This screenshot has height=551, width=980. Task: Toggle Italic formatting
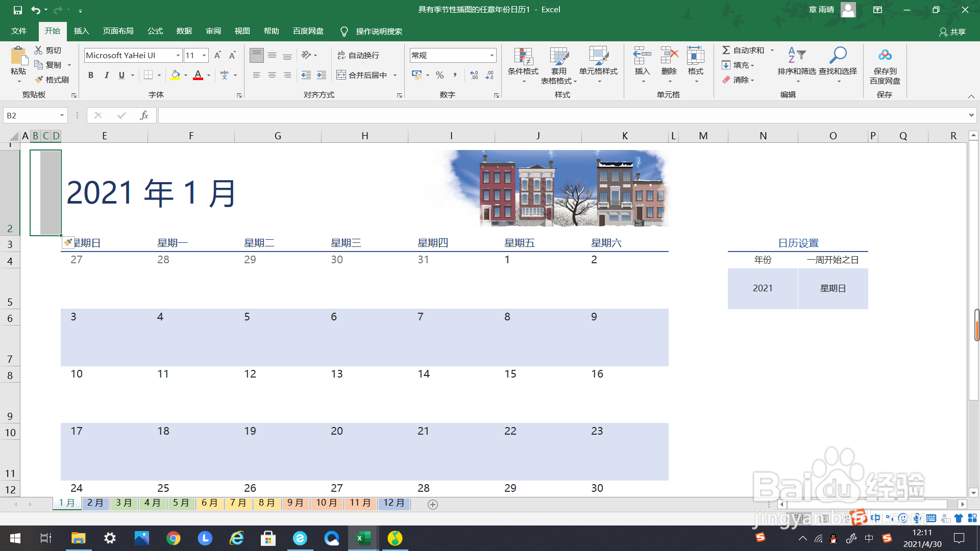[106, 75]
